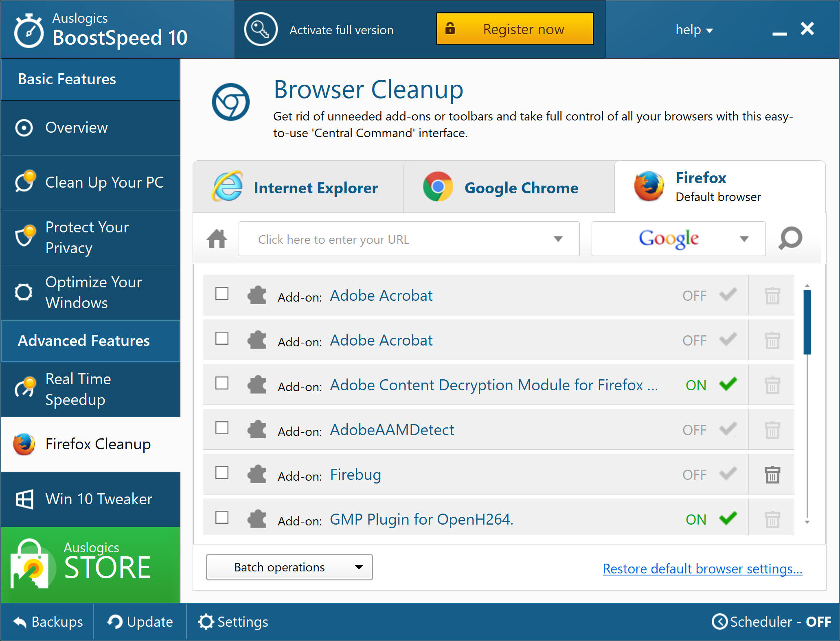Screen dimensions: 840x641
Task: Open the Batch operations dropdown
Action: coord(289,567)
